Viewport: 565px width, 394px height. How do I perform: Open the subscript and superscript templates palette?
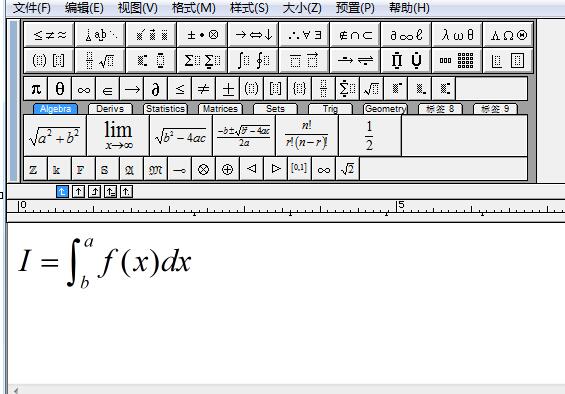coord(151,60)
